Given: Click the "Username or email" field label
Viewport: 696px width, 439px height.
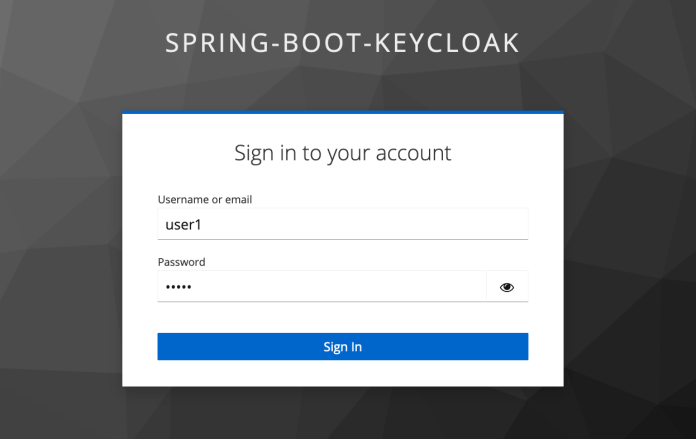Looking at the screenshot, I should 205,200.
